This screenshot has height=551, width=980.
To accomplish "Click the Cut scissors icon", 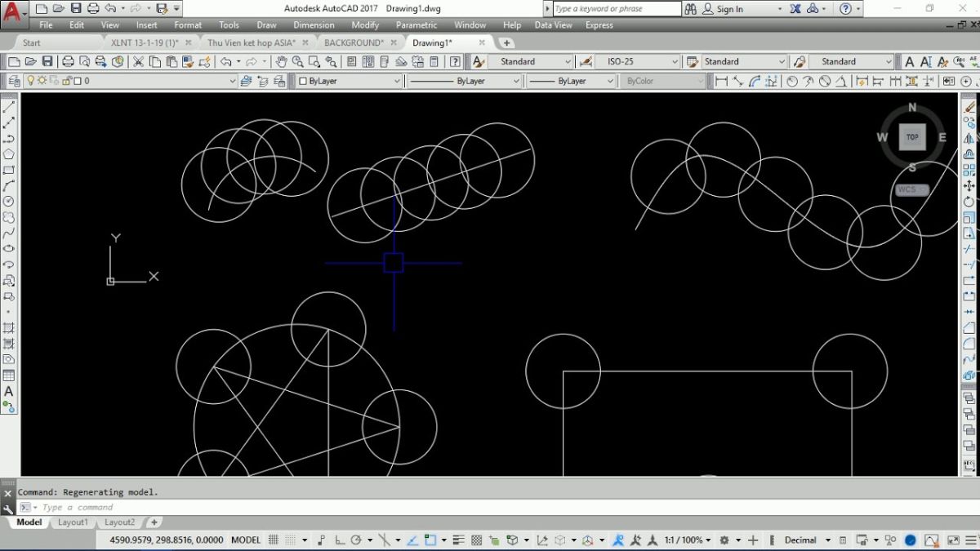I will point(138,61).
